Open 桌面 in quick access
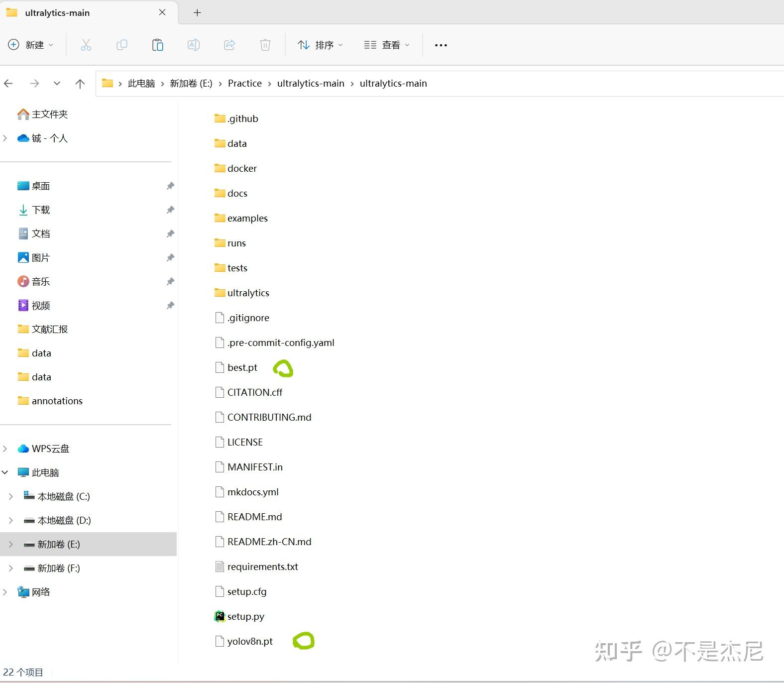Viewport: 784px width, 683px height. coord(33,186)
